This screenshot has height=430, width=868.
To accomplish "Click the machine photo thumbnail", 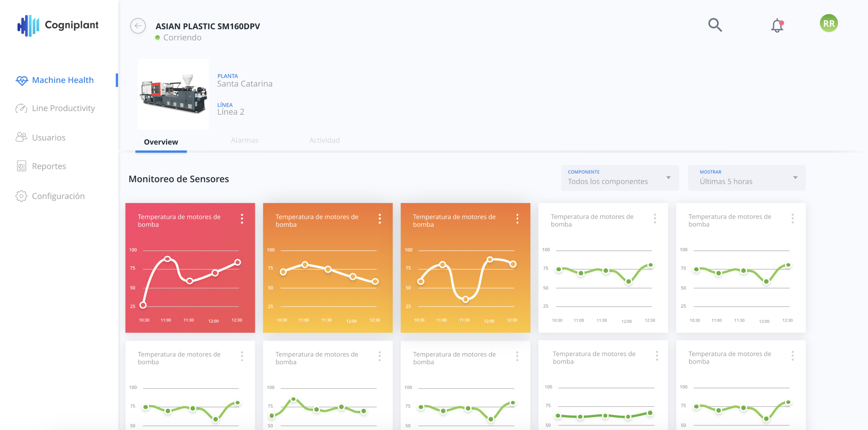I will click(x=173, y=94).
